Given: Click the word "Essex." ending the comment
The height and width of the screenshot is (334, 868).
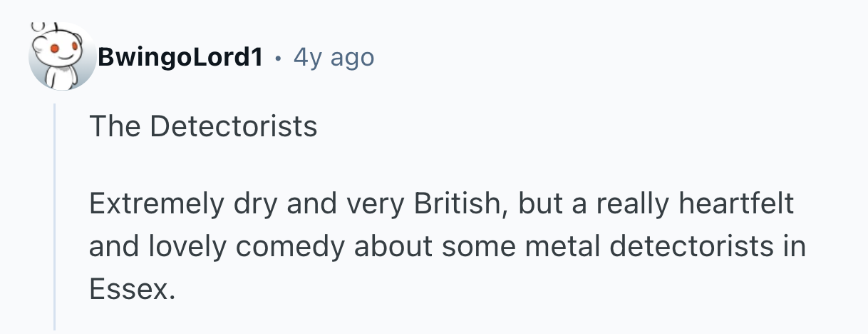Looking at the screenshot, I should 131,289.
